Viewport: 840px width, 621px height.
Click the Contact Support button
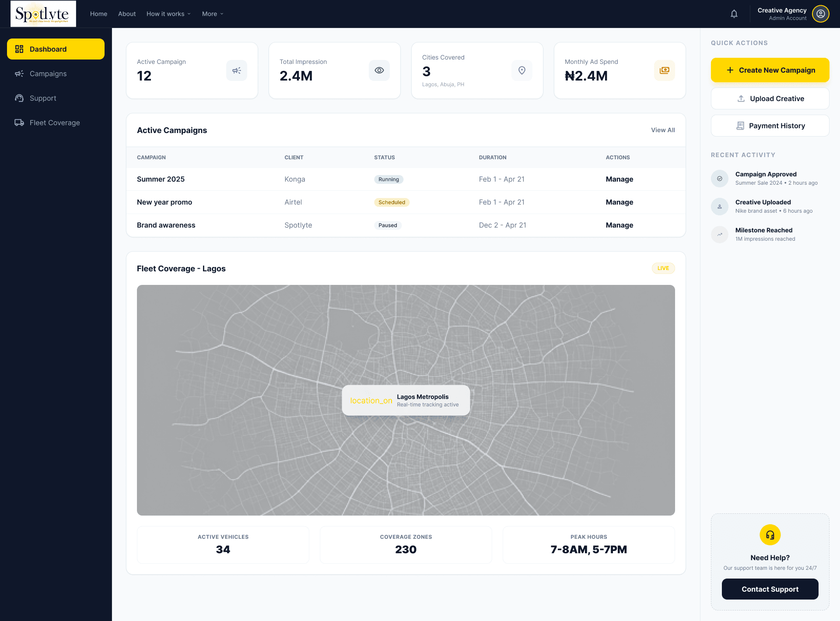[770, 589]
